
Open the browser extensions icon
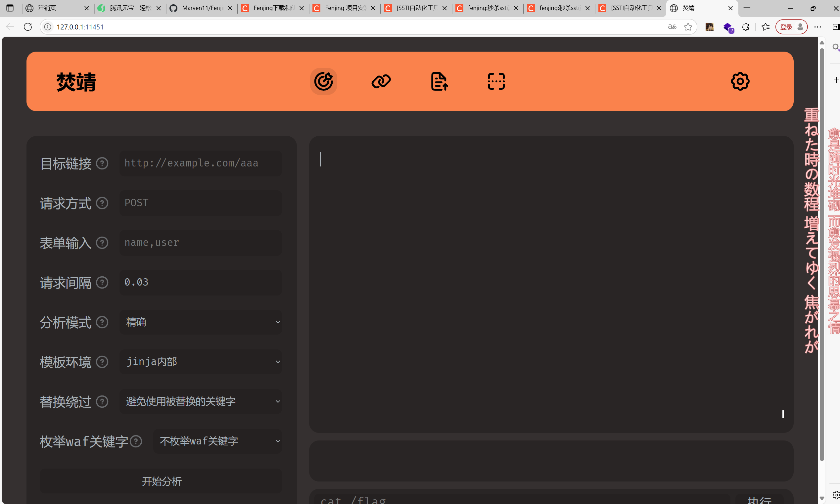(745, 27)
